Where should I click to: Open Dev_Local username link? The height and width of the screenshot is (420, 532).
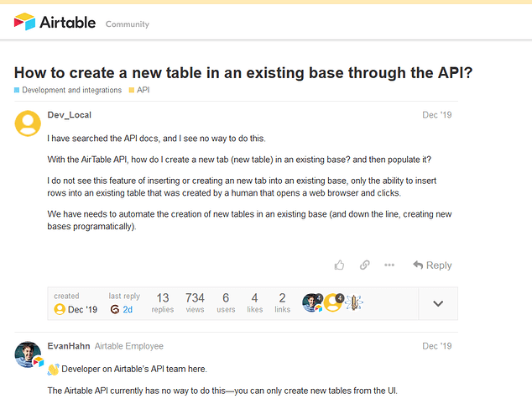point(69,114)
